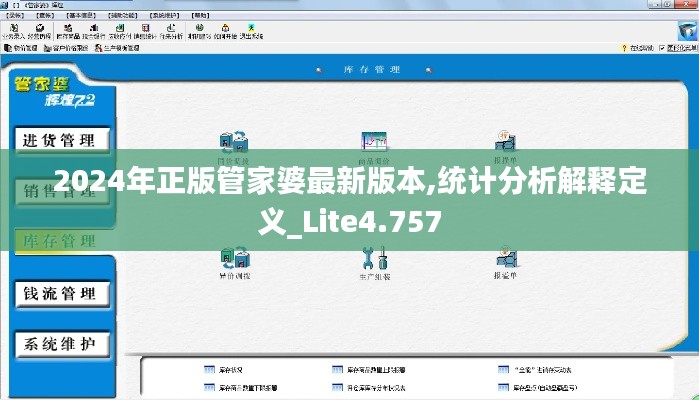The width and height of the screenshot is (699, 400).
Task: Click the 退出系统 exit toolbar icon
Action: pyautogui.click(x=251, y=32)
